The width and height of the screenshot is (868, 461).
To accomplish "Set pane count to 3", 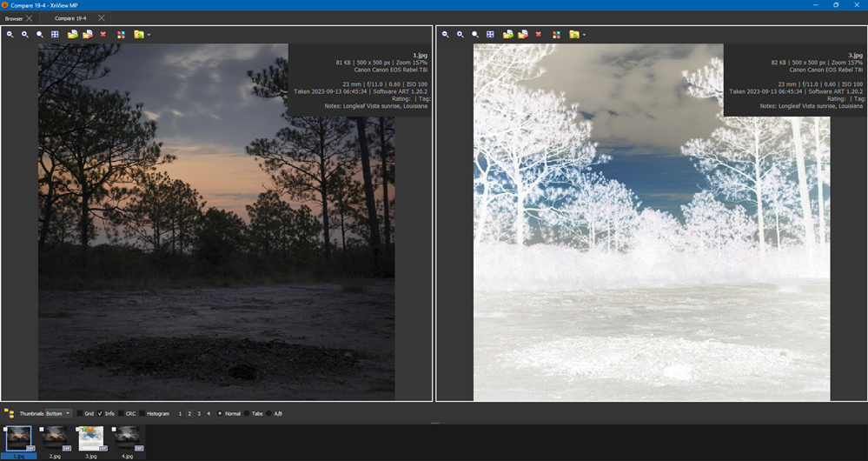I will tap(199, 413).
